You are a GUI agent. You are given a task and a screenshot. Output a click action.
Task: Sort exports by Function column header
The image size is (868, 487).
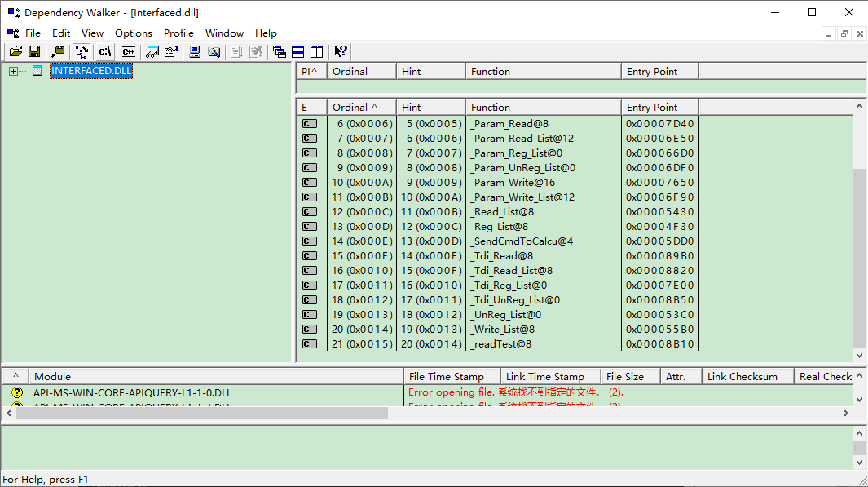point(543,108)
